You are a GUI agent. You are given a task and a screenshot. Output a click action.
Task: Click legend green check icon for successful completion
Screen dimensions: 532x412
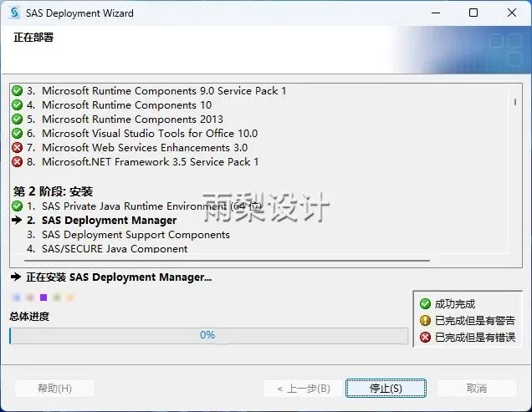coord(425,304)
